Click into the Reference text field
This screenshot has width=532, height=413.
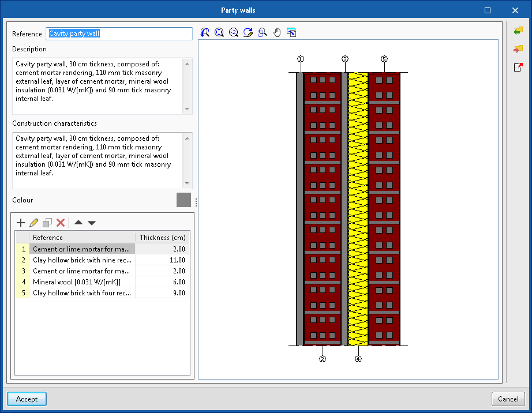(x=119, y=34)
